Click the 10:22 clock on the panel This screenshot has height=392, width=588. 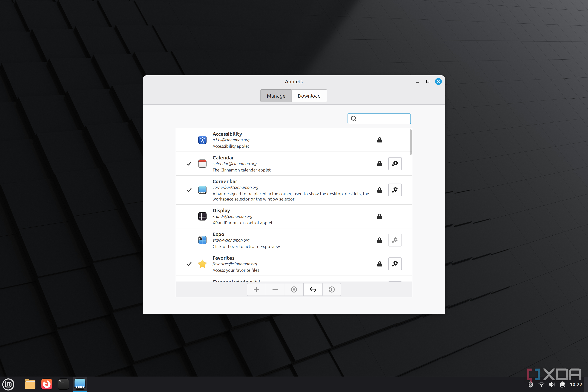(x=576, y=384)
